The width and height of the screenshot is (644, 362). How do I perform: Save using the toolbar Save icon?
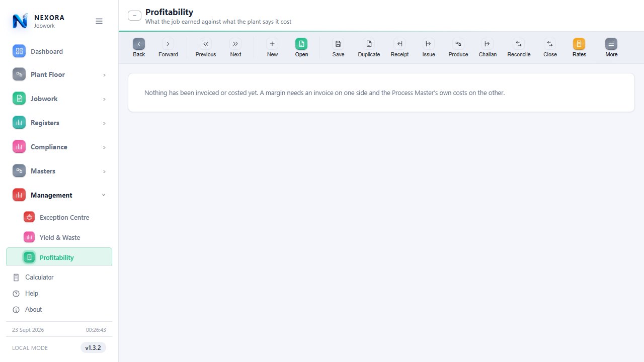tap(338, 48)
